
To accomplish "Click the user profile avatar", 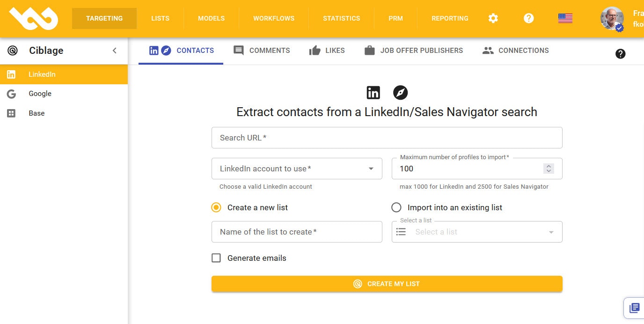I will pyautogui.click(x=612, y=19).
